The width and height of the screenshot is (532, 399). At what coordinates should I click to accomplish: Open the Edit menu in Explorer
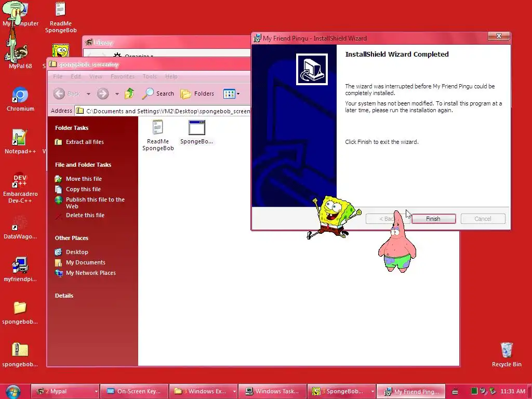[x=76, y=76]
